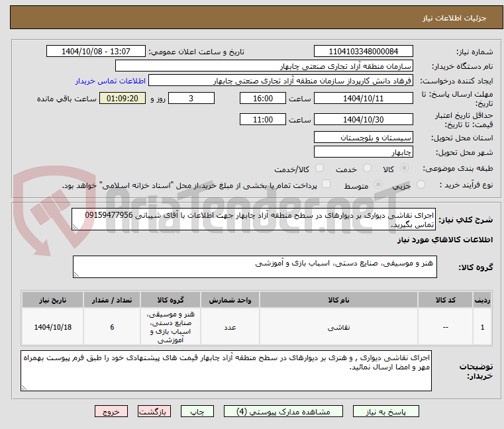Click the resize handle of توضیحات خریدار box
Image resolution: width=504 pixels, height=429 pixels.
click(24, 387)
